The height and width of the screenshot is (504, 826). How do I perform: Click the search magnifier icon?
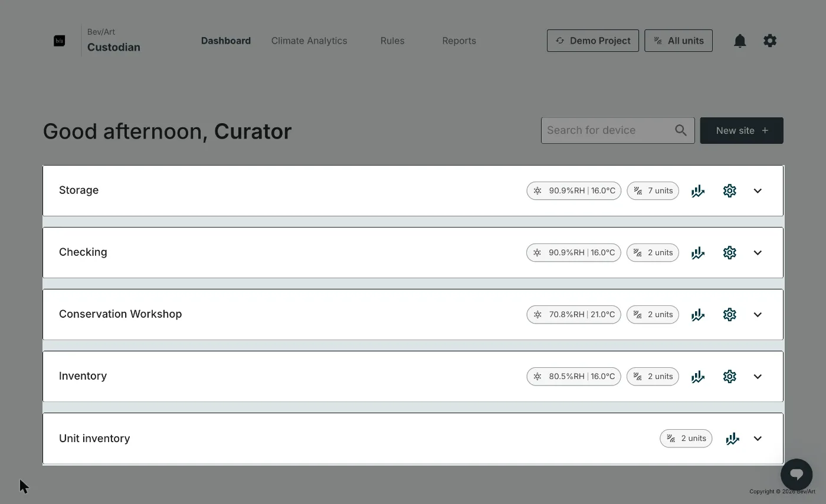point(681,130)
